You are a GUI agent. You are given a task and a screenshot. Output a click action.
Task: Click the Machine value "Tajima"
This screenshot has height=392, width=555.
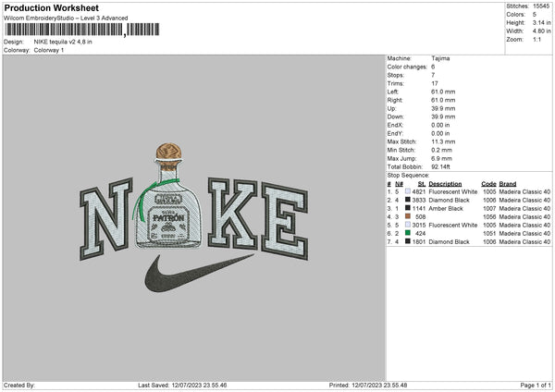coord(440,58)
